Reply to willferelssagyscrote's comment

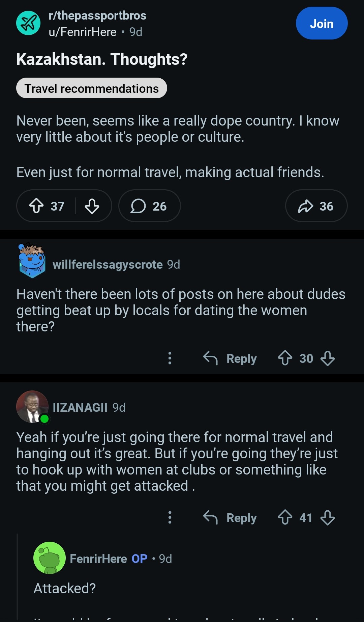230,358
